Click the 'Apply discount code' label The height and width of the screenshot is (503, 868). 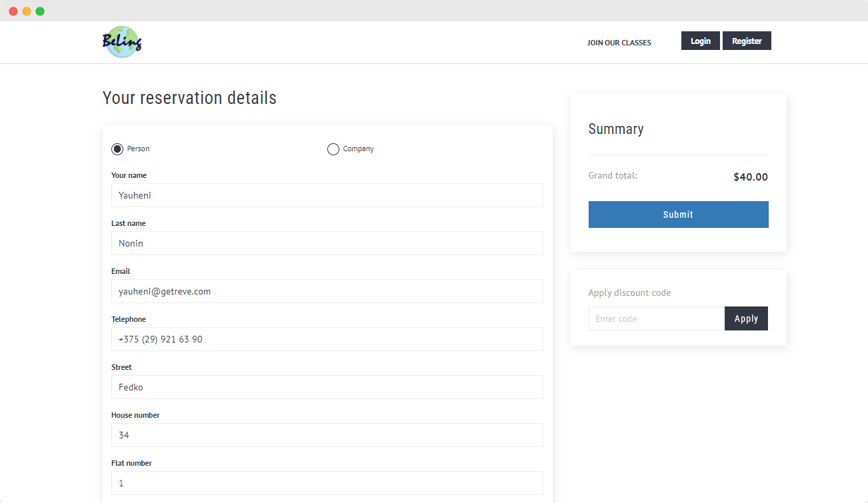[629, 292]
